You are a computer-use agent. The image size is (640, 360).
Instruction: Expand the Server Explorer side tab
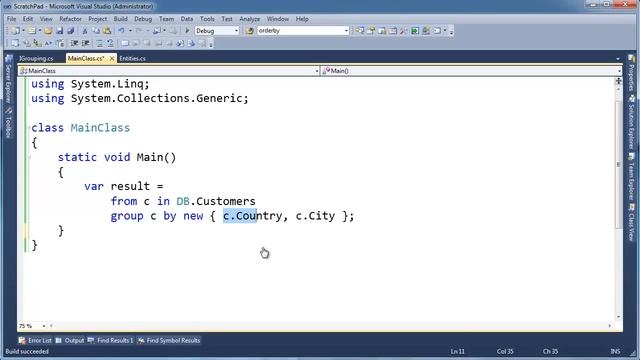point(9,80)
